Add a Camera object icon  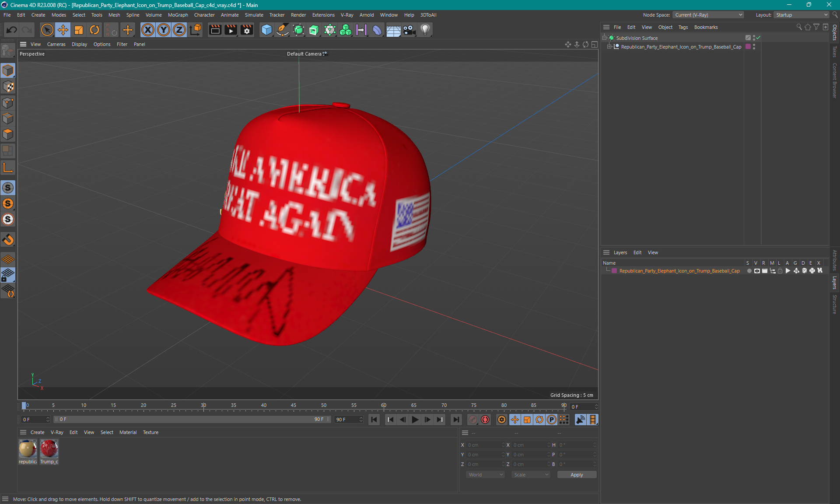(x=409, y=30)
